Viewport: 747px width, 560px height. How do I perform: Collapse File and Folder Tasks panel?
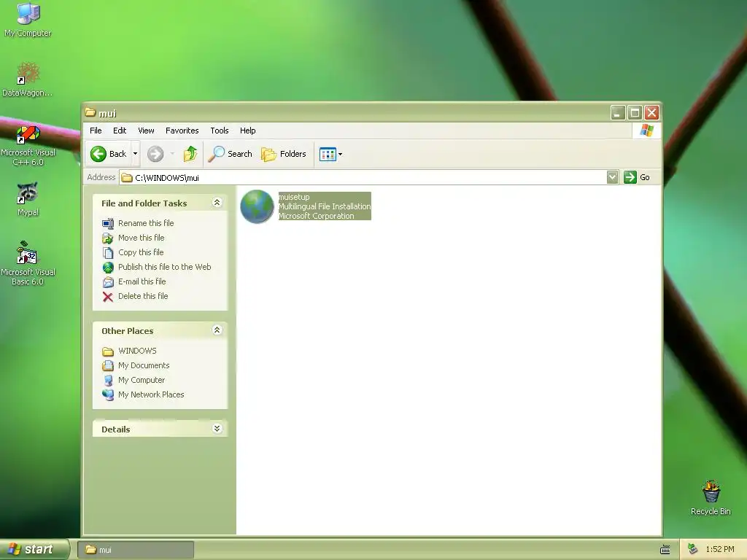(217, 203)
